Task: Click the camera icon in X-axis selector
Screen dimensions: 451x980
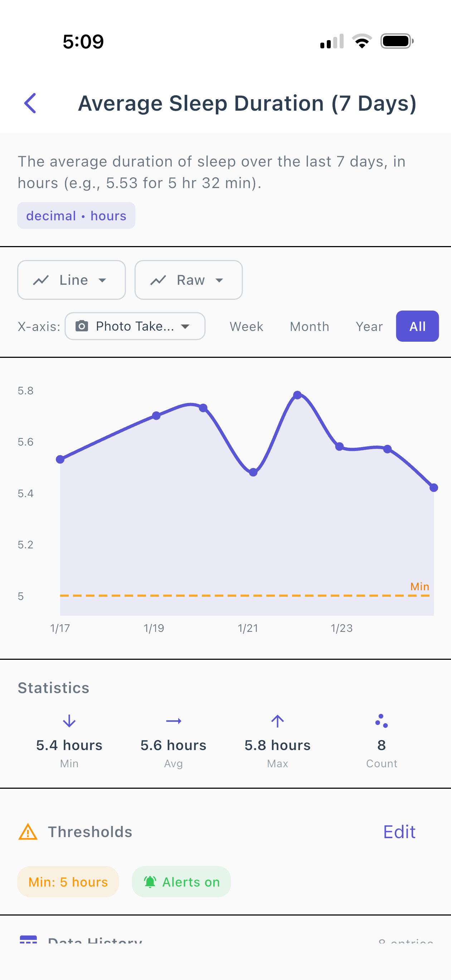Action: (82, 326)
